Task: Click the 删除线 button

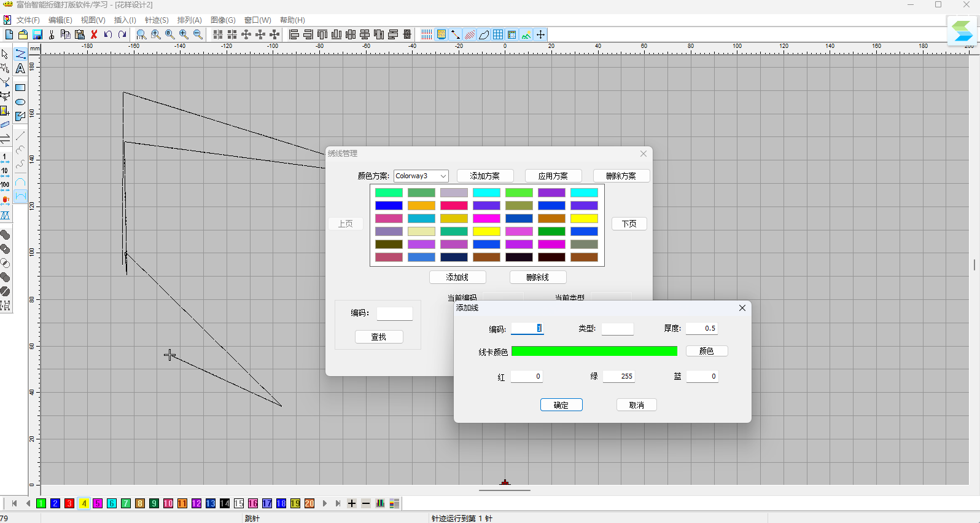Action: (x=538, y=277)
